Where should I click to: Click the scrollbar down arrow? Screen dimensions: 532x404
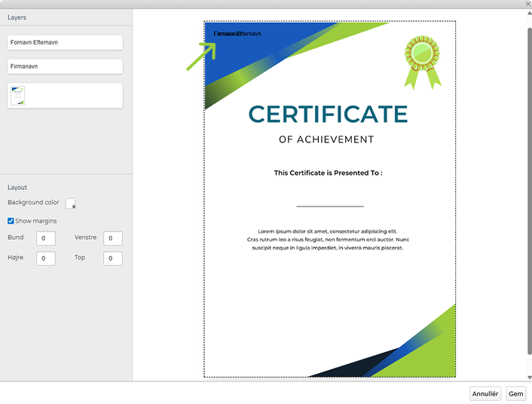click(x=530, y=378)
